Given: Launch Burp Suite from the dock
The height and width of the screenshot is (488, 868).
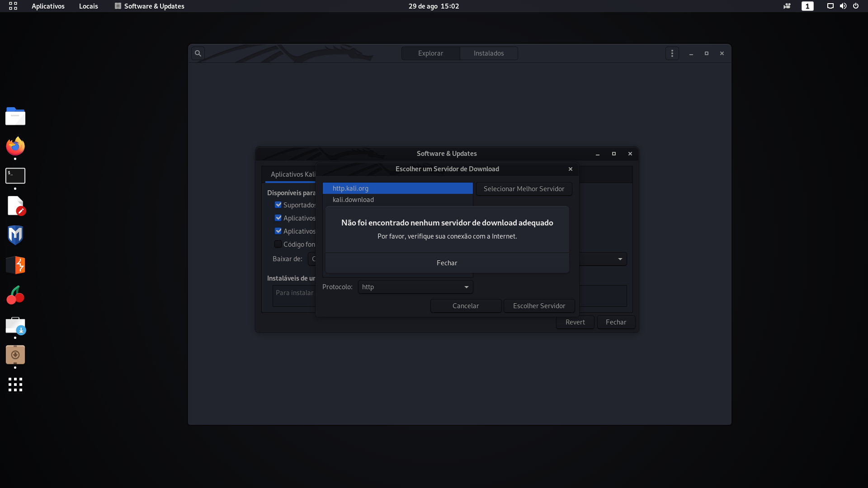Looking at the screenshot, I should (x=15, y=265).
